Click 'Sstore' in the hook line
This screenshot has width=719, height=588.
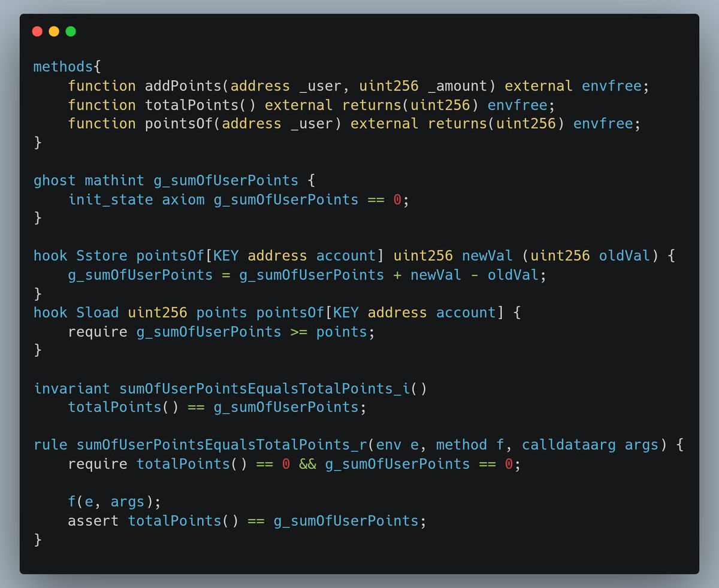pos(102,256)
